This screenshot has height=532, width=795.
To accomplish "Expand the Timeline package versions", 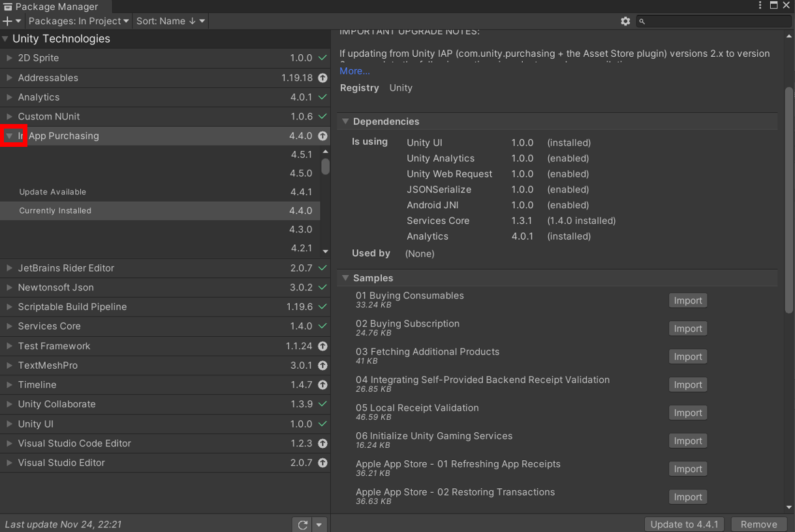I will point(9,384).
